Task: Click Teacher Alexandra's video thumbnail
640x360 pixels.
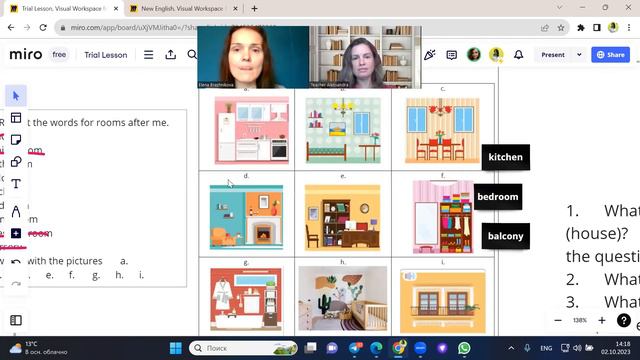Action: (365, 57)
